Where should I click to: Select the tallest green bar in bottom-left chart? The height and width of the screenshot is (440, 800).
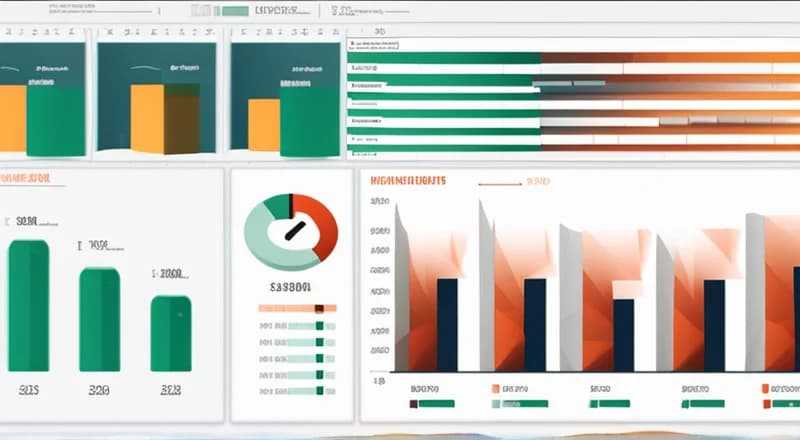28,305
